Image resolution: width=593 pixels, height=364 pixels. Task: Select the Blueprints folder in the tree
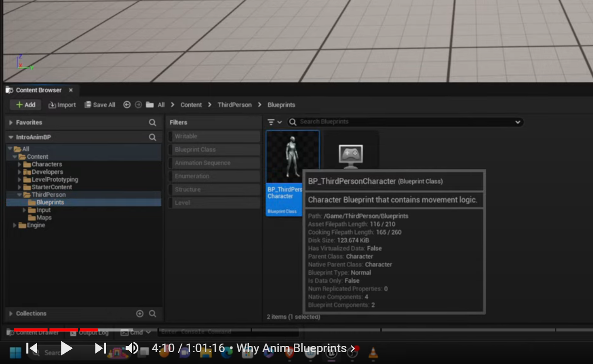pyautogui.click(x=50, y=202)
